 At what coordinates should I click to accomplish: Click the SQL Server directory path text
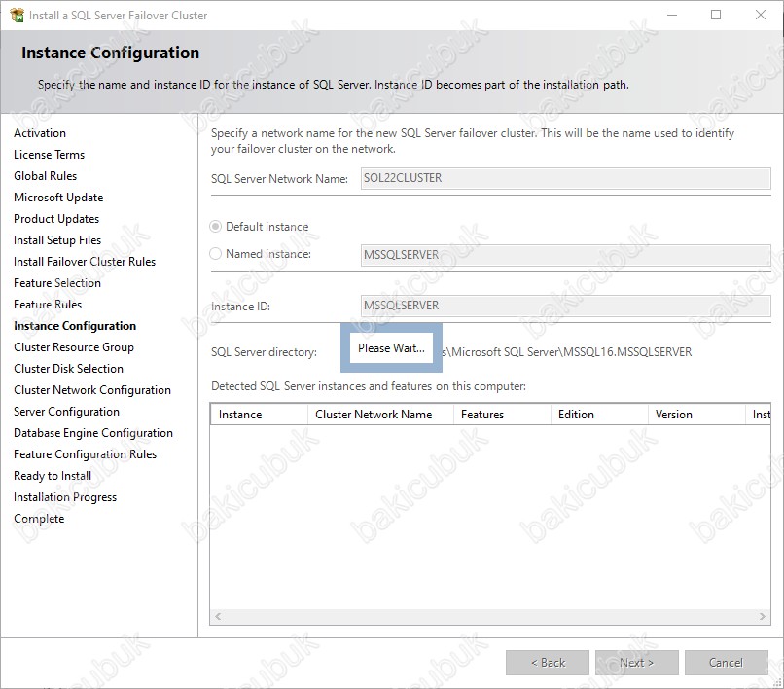pos(567,352)
